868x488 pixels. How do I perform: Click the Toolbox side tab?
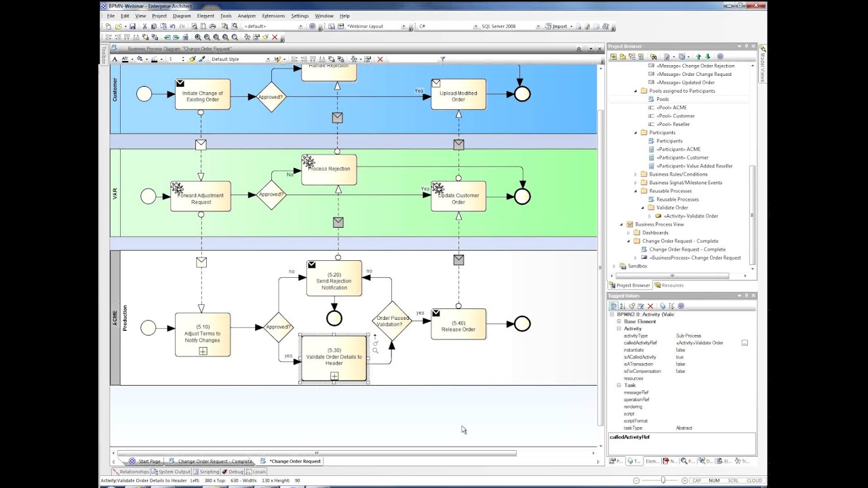click(104, 55)
